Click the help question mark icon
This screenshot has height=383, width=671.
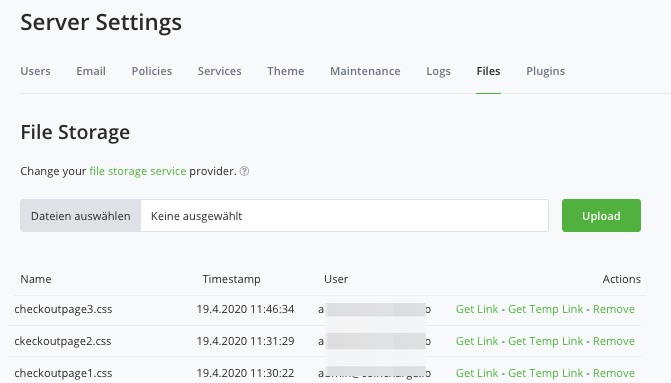[244, 171]
